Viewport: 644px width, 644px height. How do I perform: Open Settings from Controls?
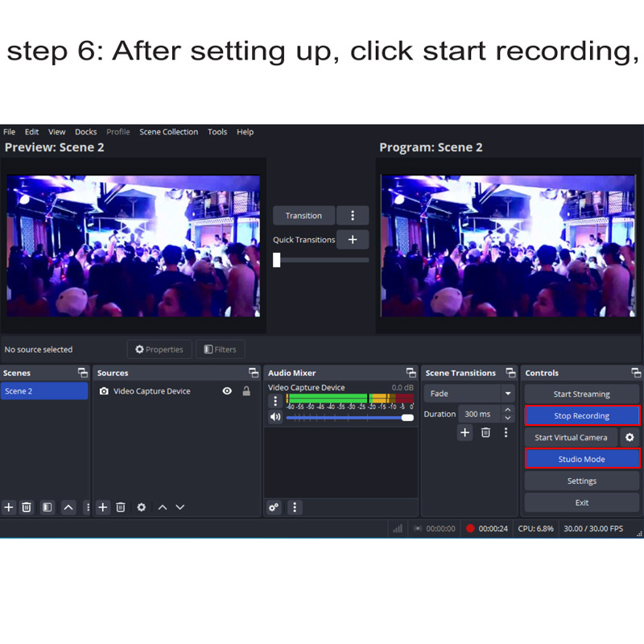point(581,481)
